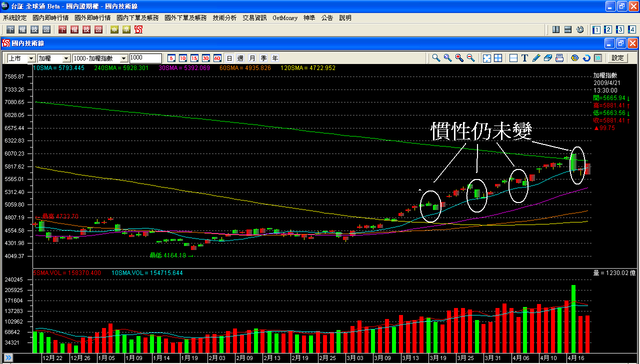Expand the 加權 category dropdown
This screenshot has height=364, width=640.
(66, 58)
